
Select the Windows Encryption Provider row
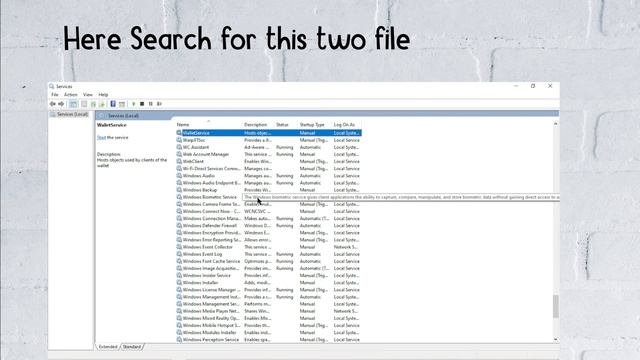click(269, 233)
